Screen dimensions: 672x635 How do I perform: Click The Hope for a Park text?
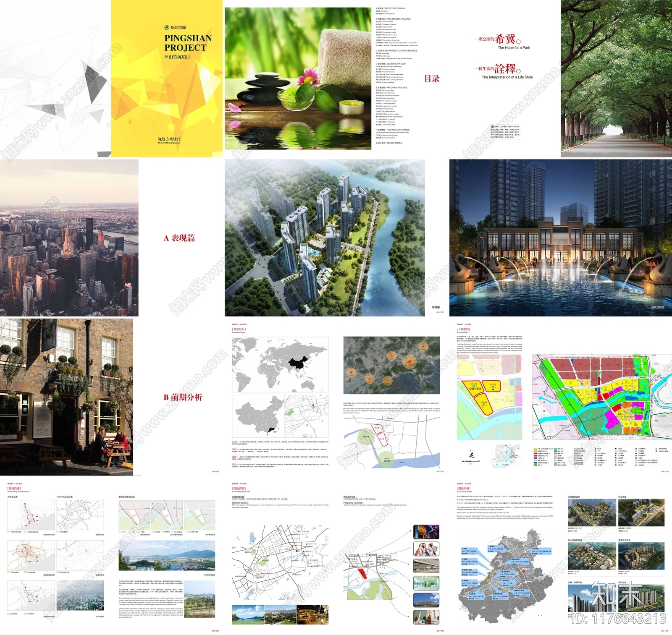(x=514, y=48)
